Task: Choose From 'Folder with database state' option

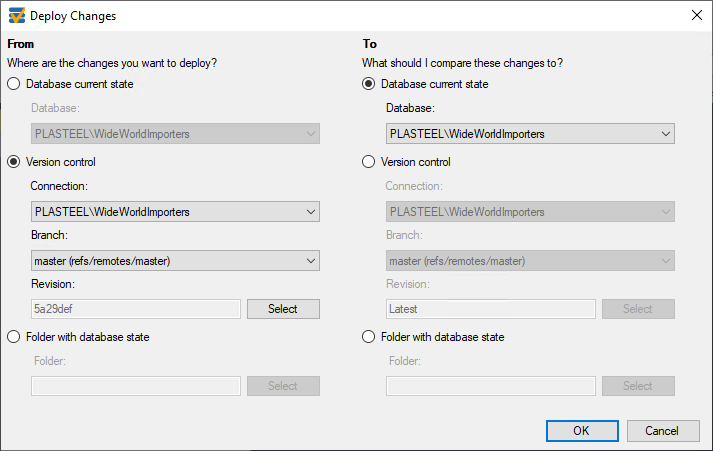Action: pyautogui.click(x=14, y=337)
